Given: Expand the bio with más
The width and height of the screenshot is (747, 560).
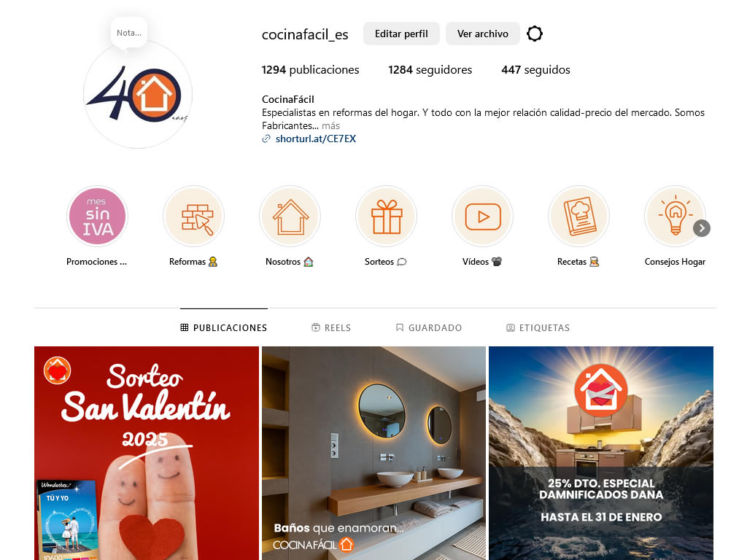Looking at the screenshot, I should tap(330, 125).
